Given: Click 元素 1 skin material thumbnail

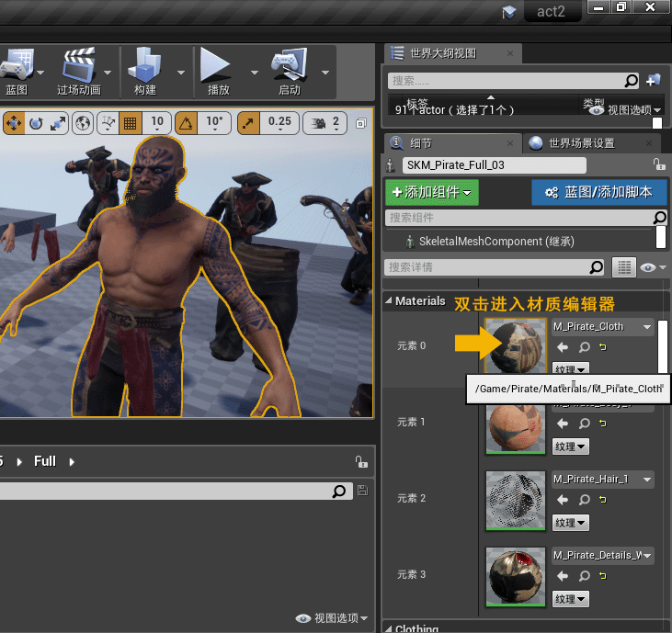Looking at the screenshot, I should tap(516, 426).
